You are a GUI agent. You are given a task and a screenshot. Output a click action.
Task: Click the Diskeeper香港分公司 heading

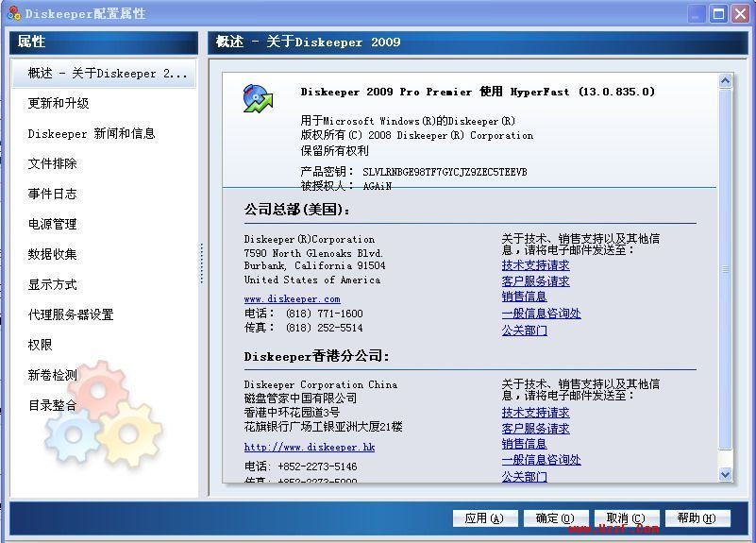pyautogui.click(x=316, y=356)
